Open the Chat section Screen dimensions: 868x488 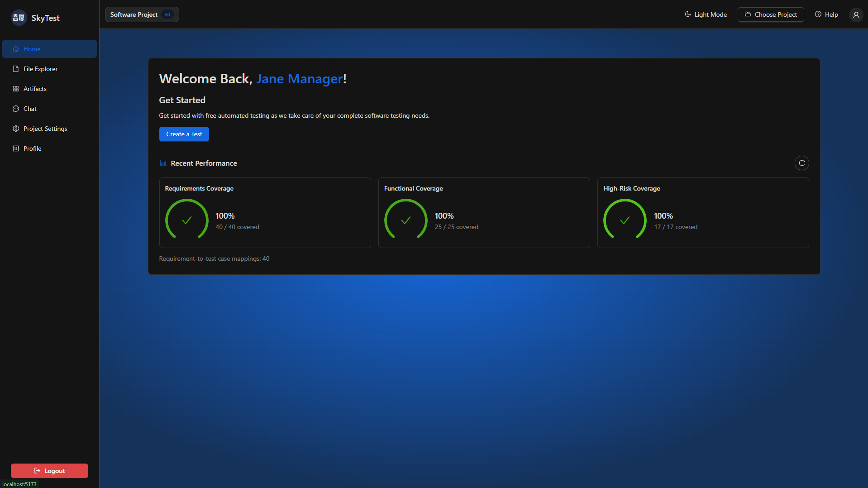click(x=30, y=109)
